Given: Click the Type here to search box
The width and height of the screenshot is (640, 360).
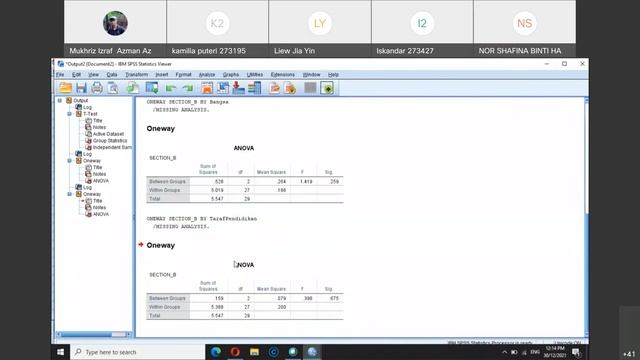Looking at the screenshot, I should tap(138, 352).
